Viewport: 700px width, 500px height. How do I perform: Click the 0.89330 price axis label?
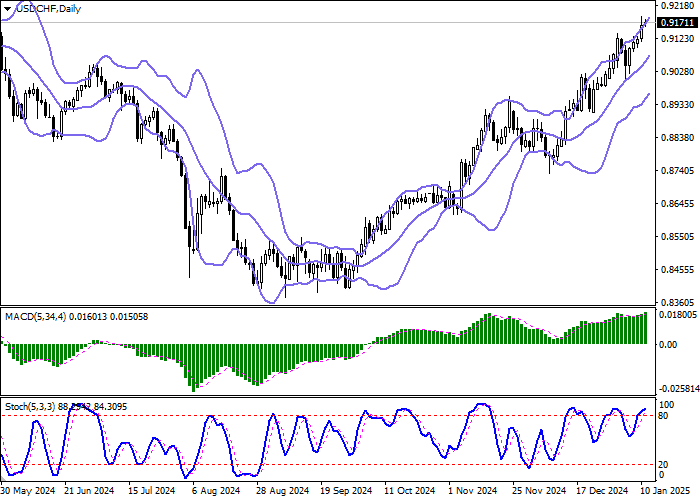pos(677,105)
